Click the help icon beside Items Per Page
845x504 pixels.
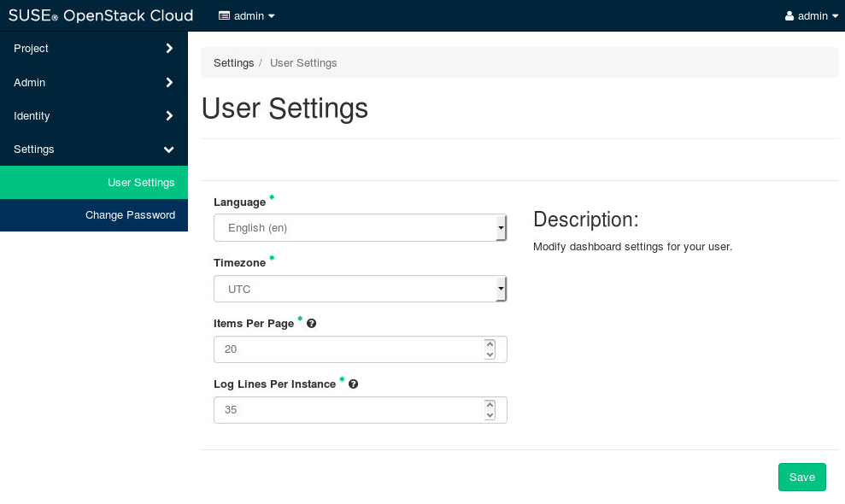coord(312,324)
